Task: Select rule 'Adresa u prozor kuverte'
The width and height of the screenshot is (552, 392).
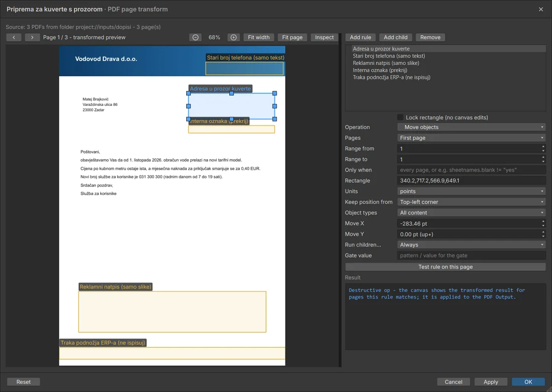Action: point(446,49)
